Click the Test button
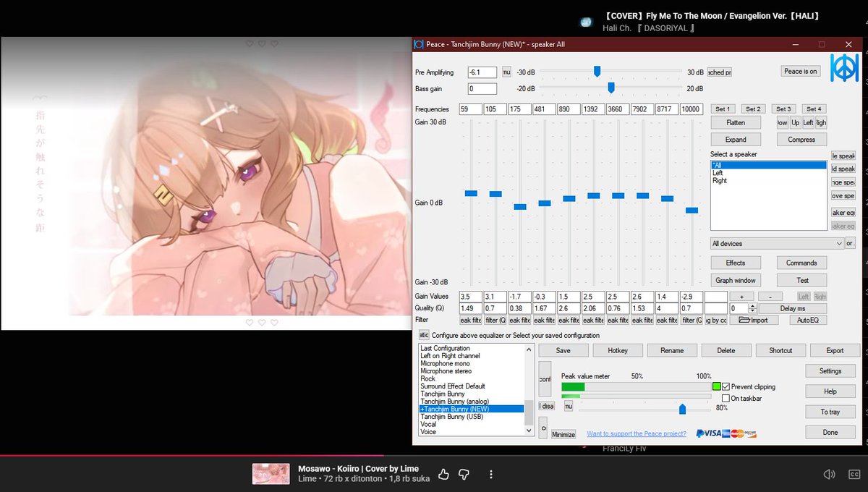 (x=801, y=280)
